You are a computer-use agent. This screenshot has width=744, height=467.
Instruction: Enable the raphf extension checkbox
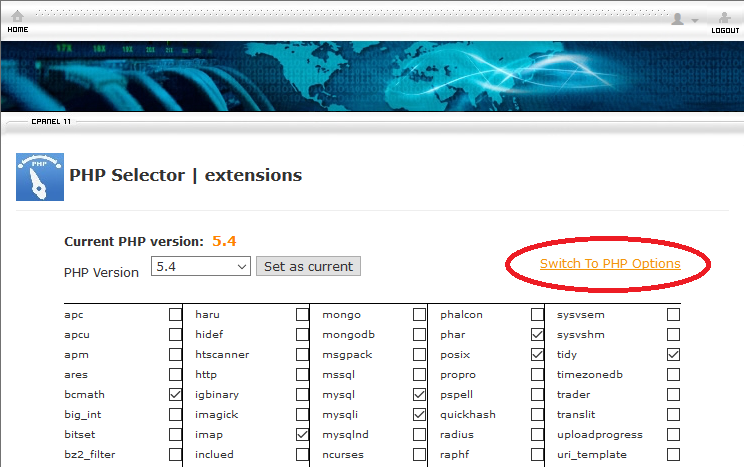537,454
